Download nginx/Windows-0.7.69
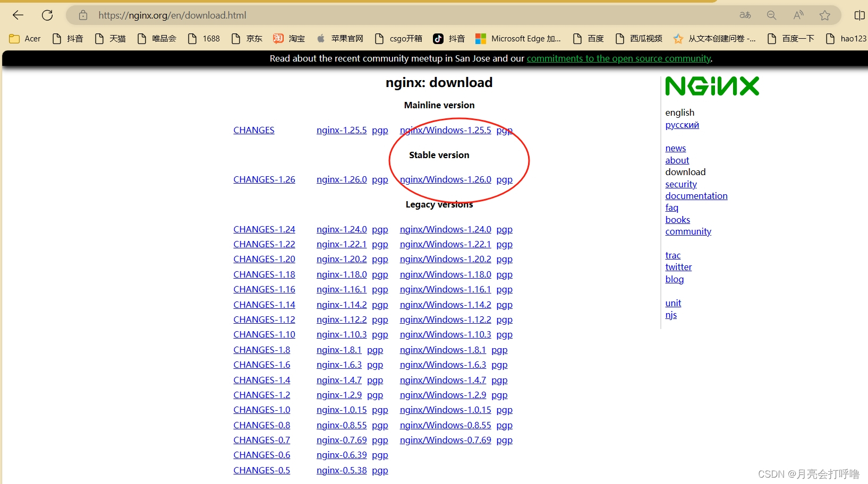The image size is (868, 484). pos(445,440)
